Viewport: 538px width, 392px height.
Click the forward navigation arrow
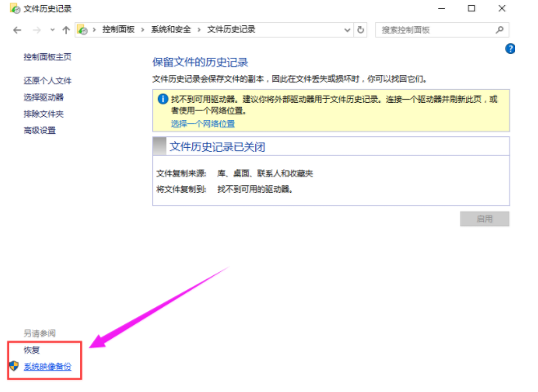pyautogui.click(x=36, y=29)
